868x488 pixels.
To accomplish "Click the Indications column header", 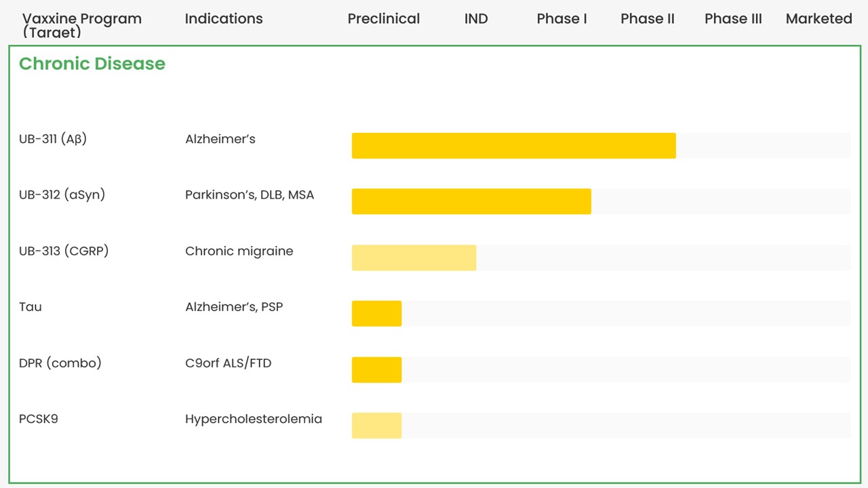I will (224, 19).
